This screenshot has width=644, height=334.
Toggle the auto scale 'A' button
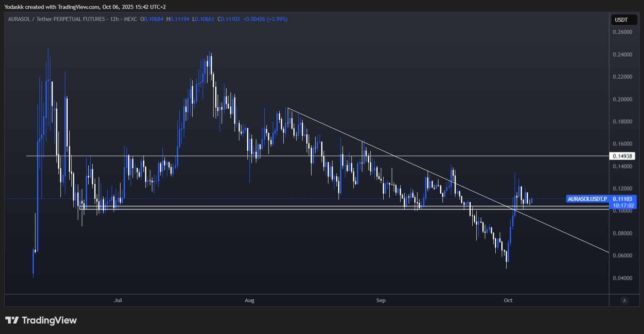point(624,301)
